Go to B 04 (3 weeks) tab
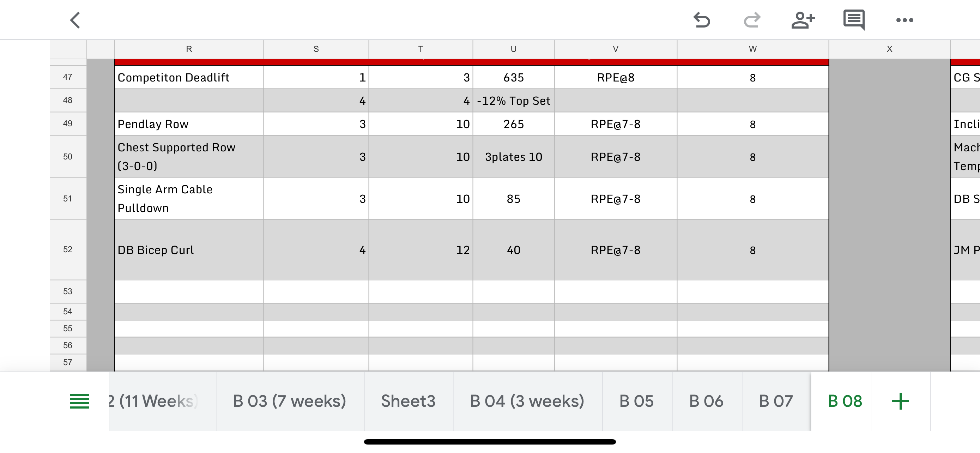Viewport: 980px width, 453px height. 527,401
